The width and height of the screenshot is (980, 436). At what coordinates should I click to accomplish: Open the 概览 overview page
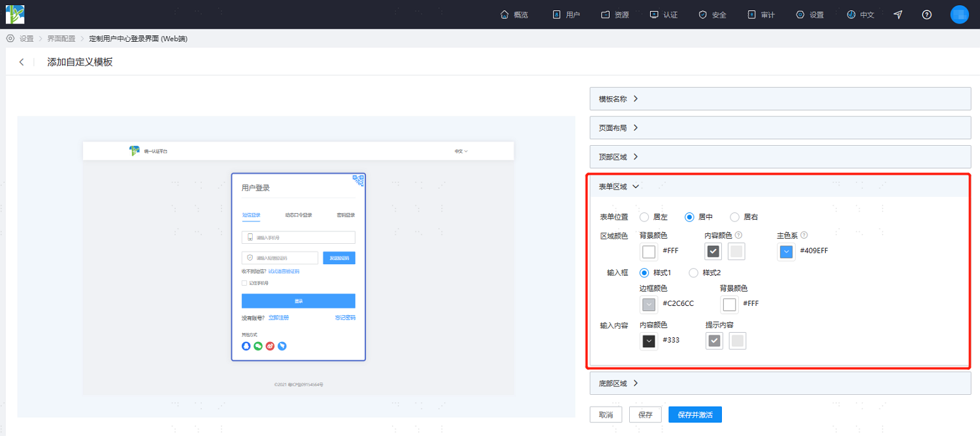514,14
